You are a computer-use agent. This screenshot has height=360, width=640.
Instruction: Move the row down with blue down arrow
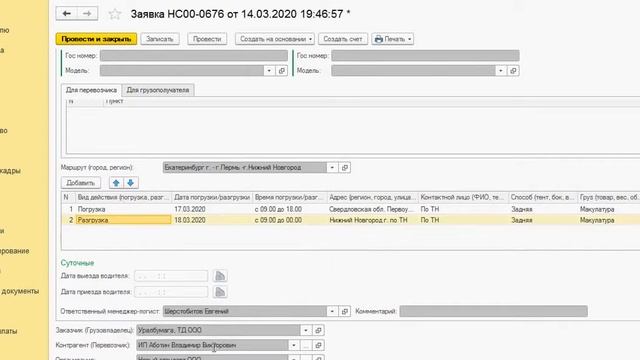coord(131,183)
